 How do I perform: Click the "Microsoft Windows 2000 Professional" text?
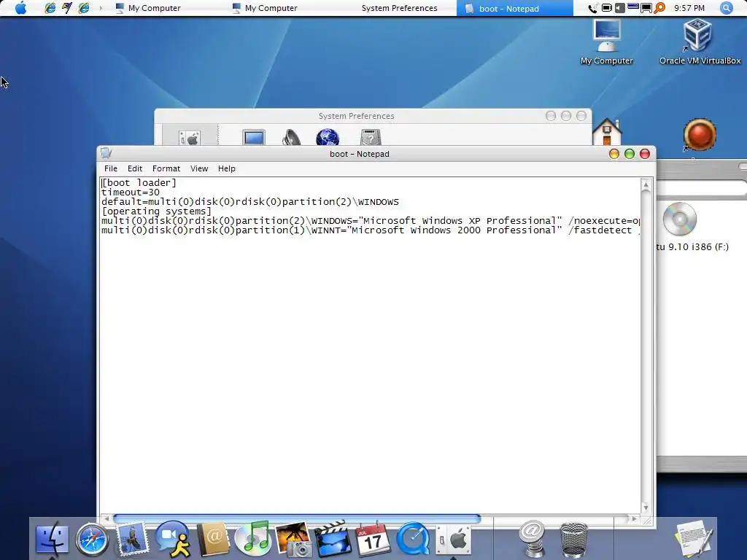pos(454,230)
